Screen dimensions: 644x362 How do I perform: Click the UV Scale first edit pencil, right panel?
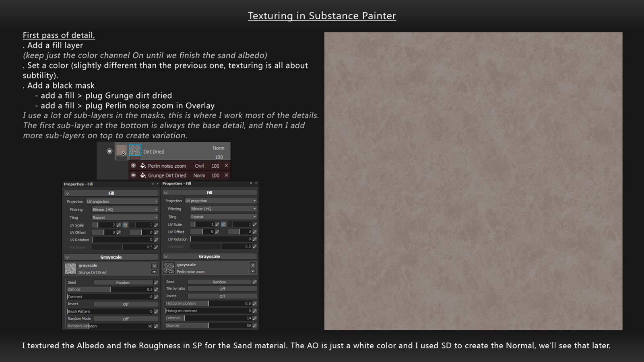coord(217,224)
